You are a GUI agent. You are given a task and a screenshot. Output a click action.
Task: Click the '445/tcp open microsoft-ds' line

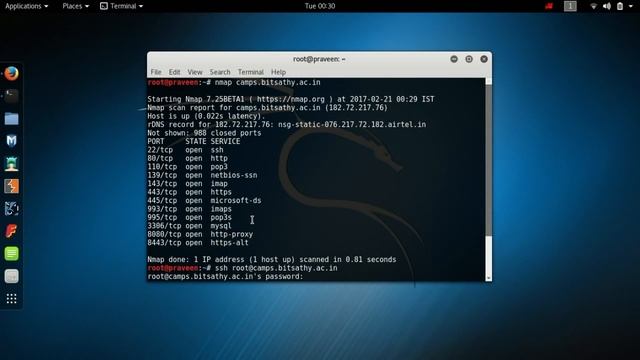(x=204, y=200)
